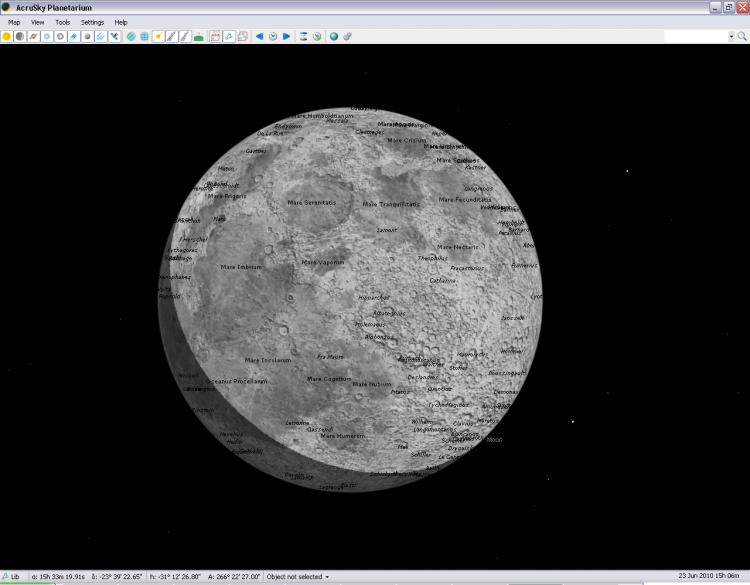The width and height of the screenshot is (750, 585).
Task: Toggle the ringed planet display icon
Action: click(33, 36)
